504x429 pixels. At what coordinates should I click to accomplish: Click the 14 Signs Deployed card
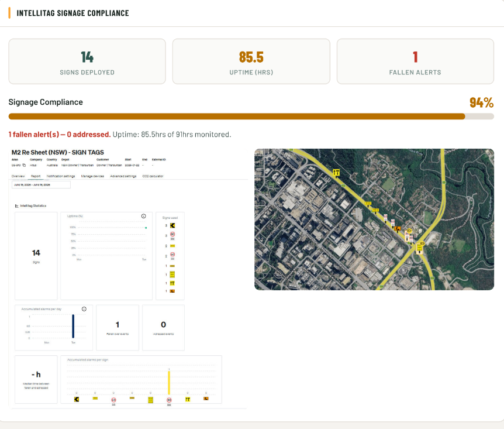pyautogui.click(x=87, y=61)
